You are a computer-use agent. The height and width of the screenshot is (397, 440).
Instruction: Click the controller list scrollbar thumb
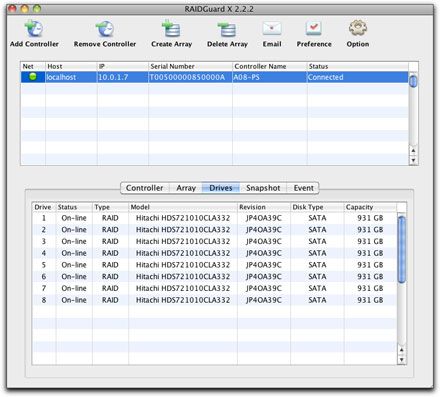tap(413, 81)
